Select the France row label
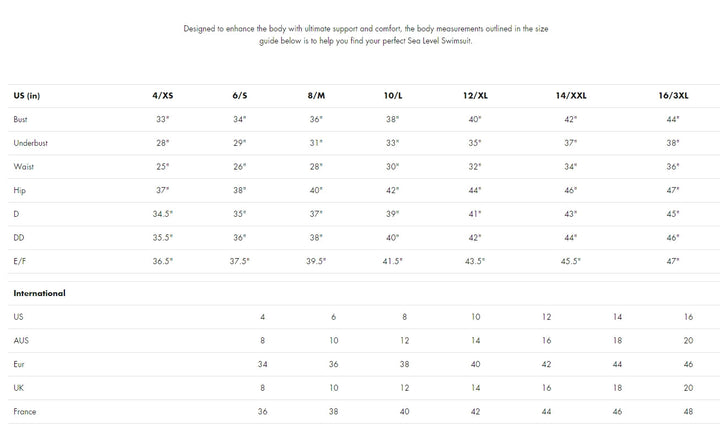720x432 pixels. tap(24, 411)
